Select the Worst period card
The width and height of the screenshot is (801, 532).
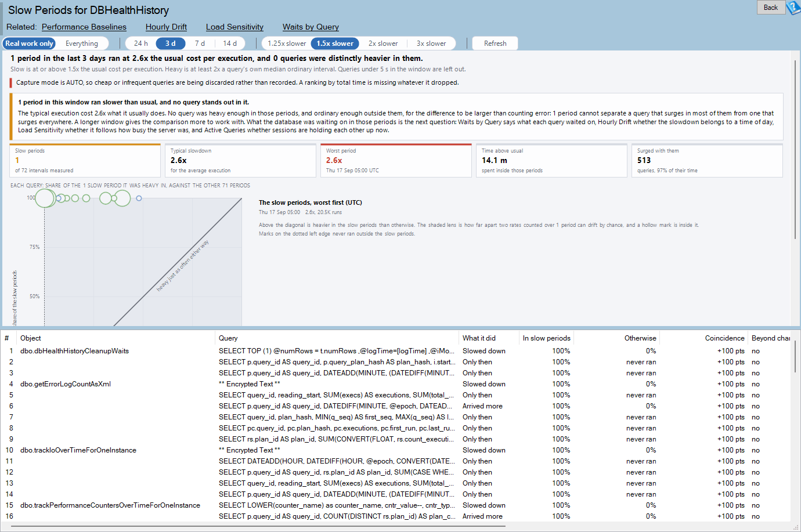pyautogui.click(x=396, y=160)
